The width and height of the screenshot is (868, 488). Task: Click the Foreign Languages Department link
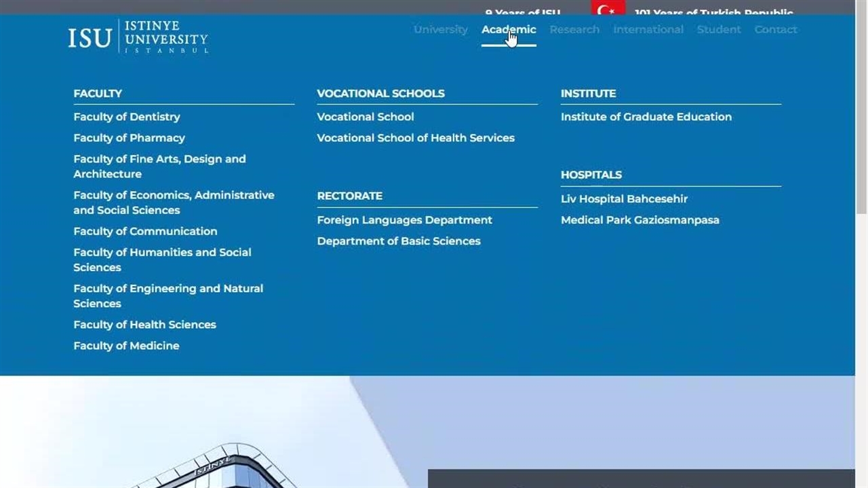[404, 220]
